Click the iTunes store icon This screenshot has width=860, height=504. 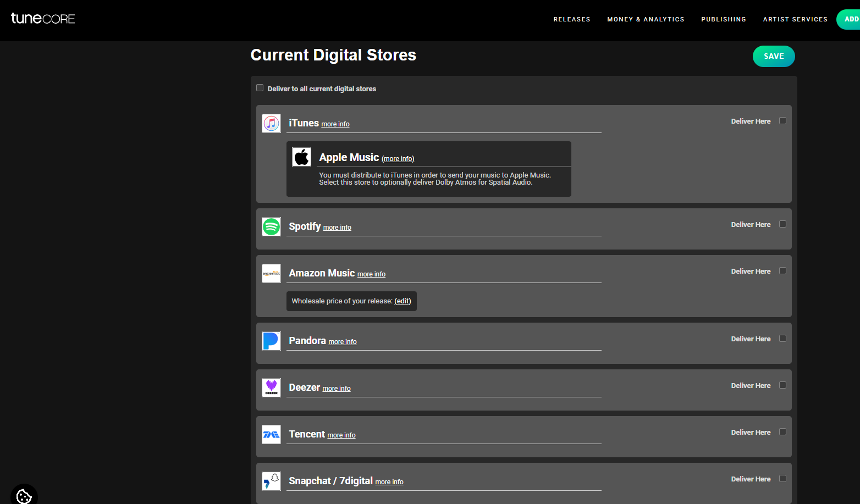(271, 123)
